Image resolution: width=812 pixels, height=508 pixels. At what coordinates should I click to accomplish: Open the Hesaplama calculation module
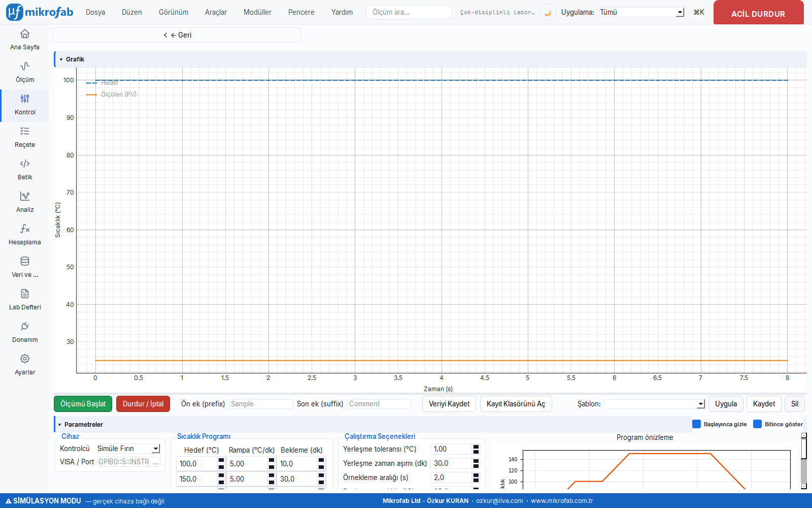pos(24,235)
